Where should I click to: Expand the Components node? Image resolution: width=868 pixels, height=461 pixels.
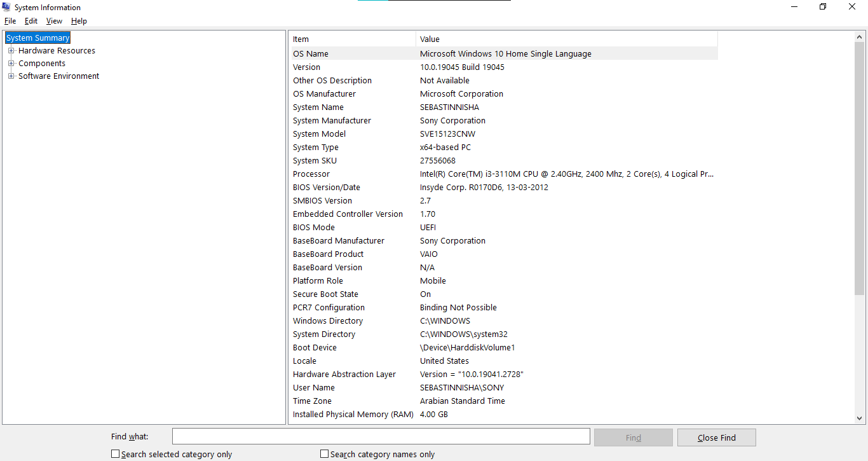(11, 63)
